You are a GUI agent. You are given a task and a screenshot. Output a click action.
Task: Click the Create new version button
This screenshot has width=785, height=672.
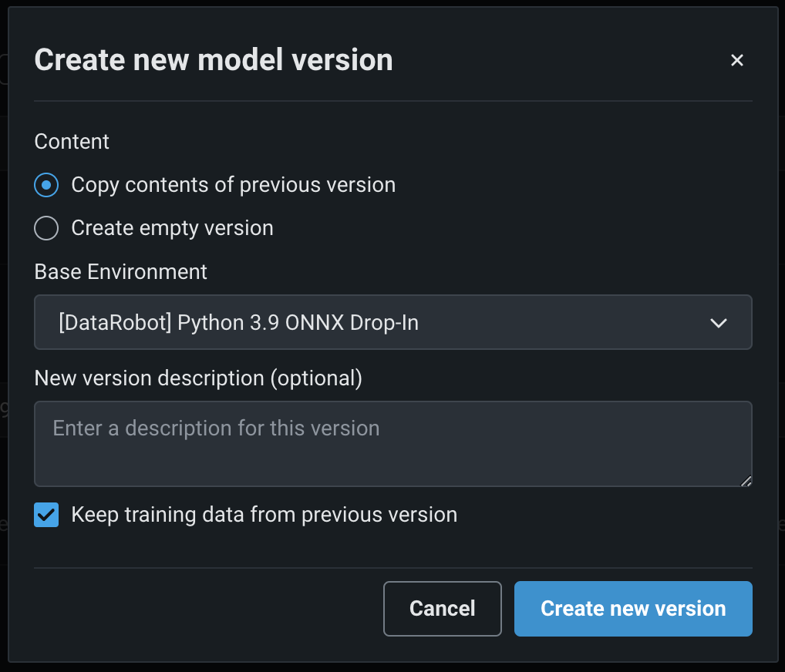633,609
